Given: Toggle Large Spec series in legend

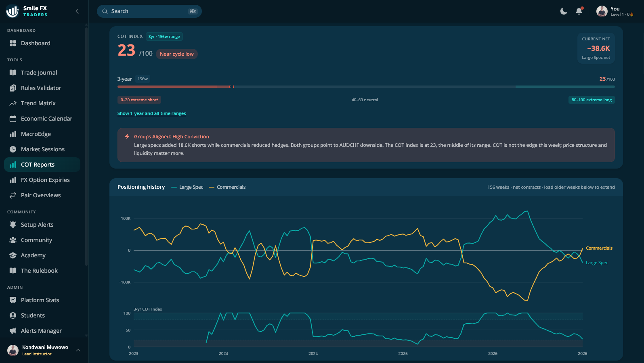Looking at the screenshot, I should pos(187,187).
